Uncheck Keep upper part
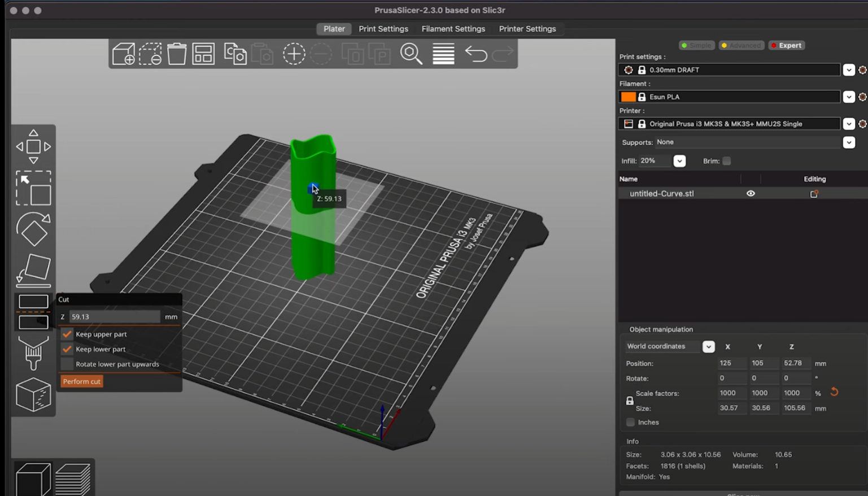Image resolution: width=868 pixels, height=496 pixels. (67, 334)
